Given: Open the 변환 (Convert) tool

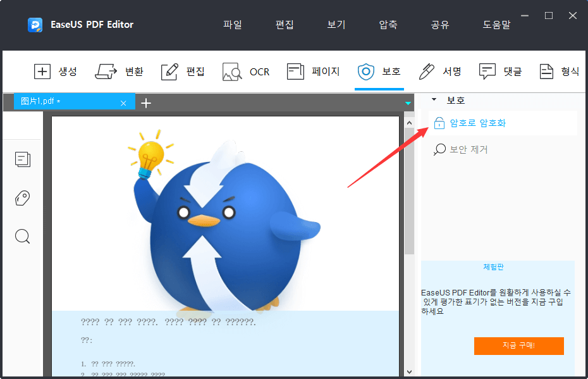Looking at the screenshot, I should (x=119, y=71).
